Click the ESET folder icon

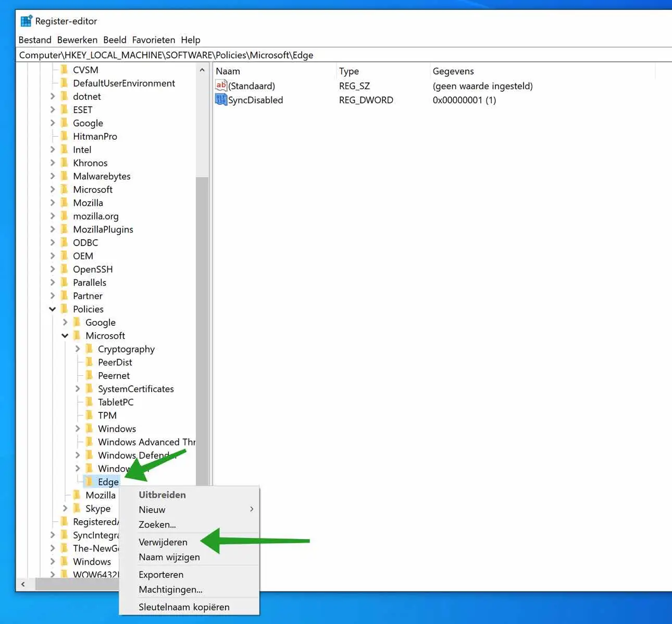65,109
